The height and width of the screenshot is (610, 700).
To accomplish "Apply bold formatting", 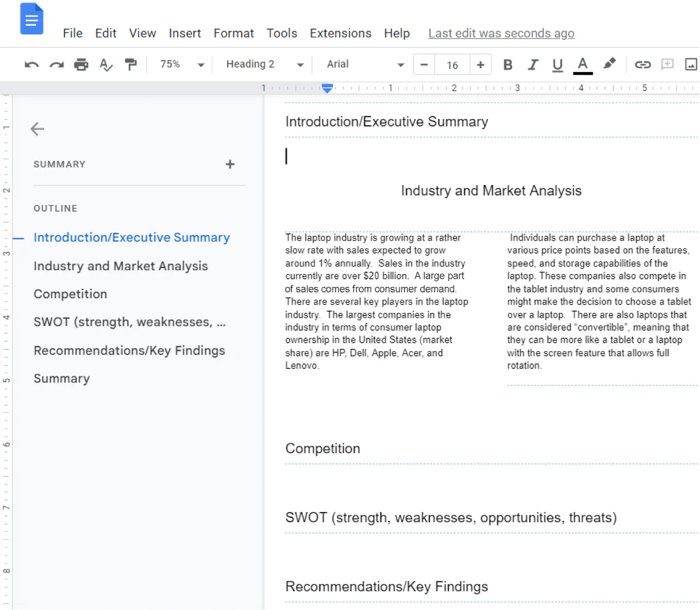I will tap(507, 64).
